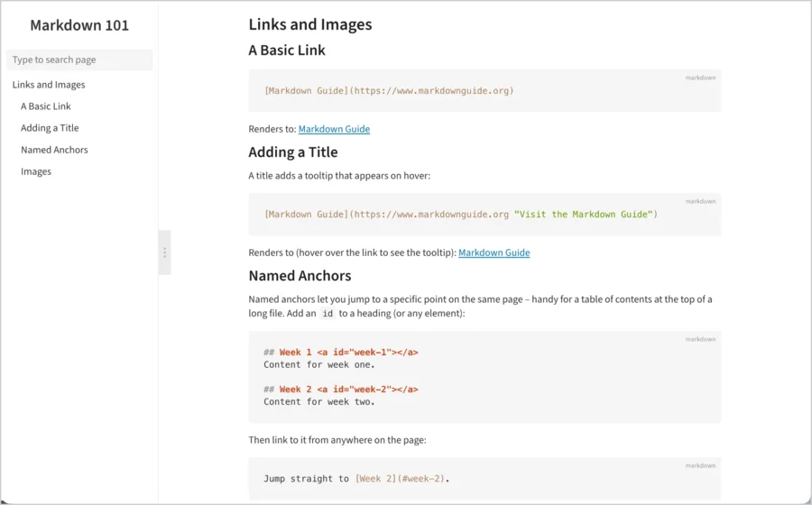Click 'Content for week two.' code text

click(319, 402)
